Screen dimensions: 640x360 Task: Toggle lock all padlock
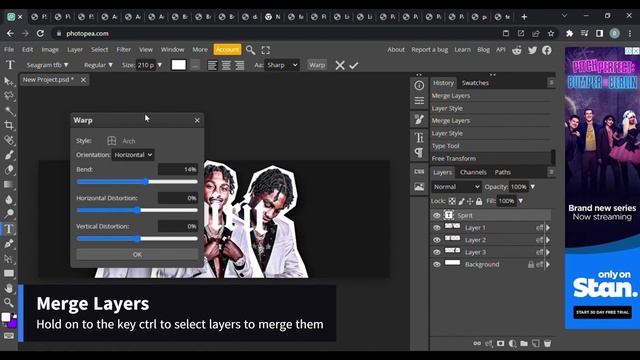(x=479, y=201)
